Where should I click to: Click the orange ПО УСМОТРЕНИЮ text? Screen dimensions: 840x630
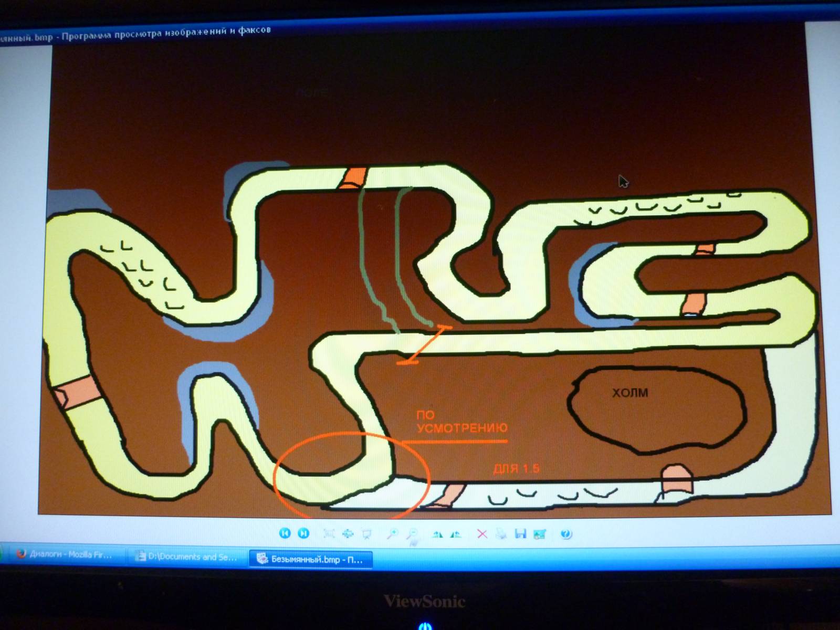(x=461, y=422)
